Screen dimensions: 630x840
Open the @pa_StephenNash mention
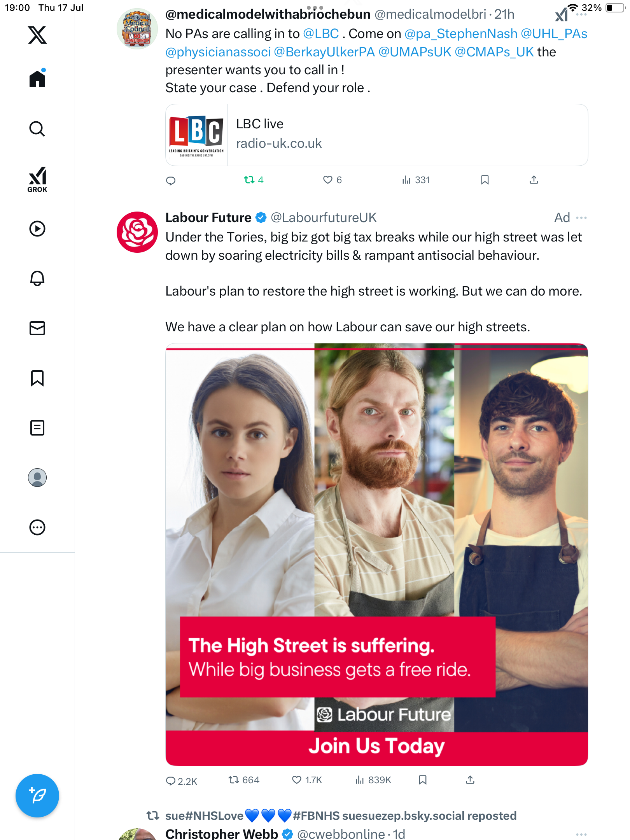click(x=461, y=34)
